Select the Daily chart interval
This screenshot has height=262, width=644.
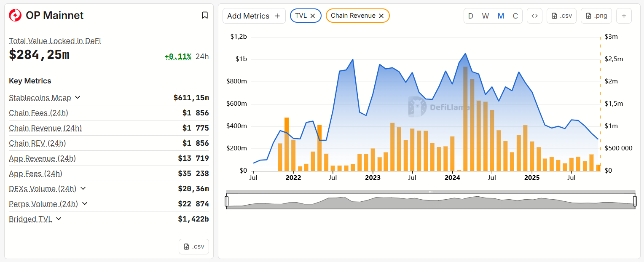[x=470, y=16]
